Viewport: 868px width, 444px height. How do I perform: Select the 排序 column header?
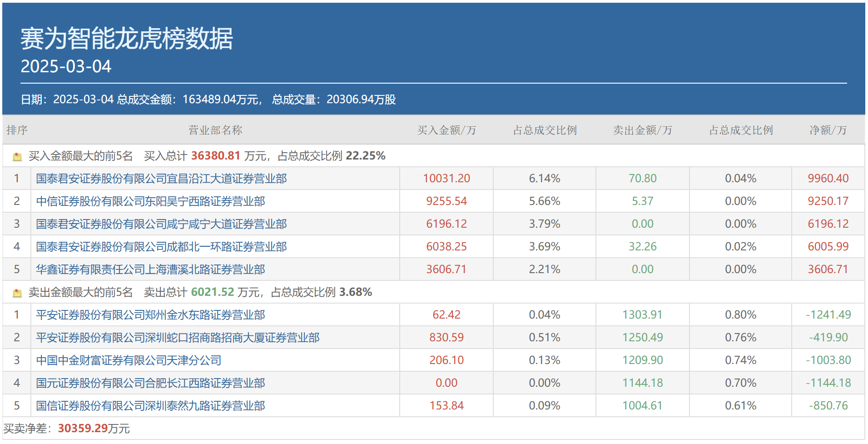tap(16, 130)
